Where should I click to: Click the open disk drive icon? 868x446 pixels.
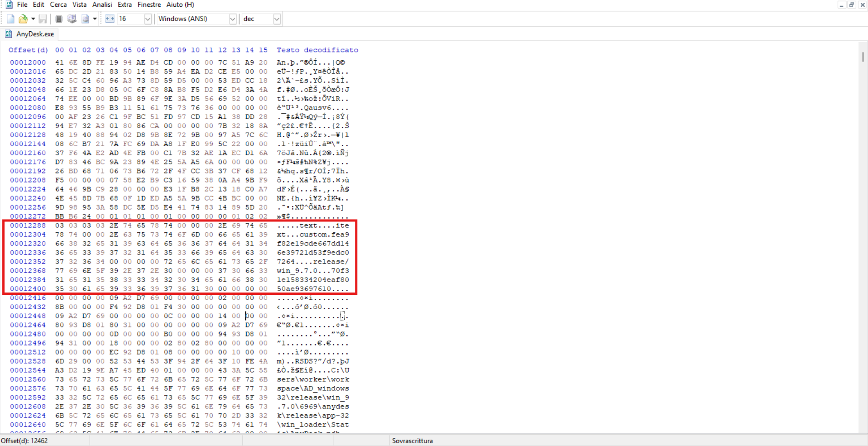click(x=72, y=19)
